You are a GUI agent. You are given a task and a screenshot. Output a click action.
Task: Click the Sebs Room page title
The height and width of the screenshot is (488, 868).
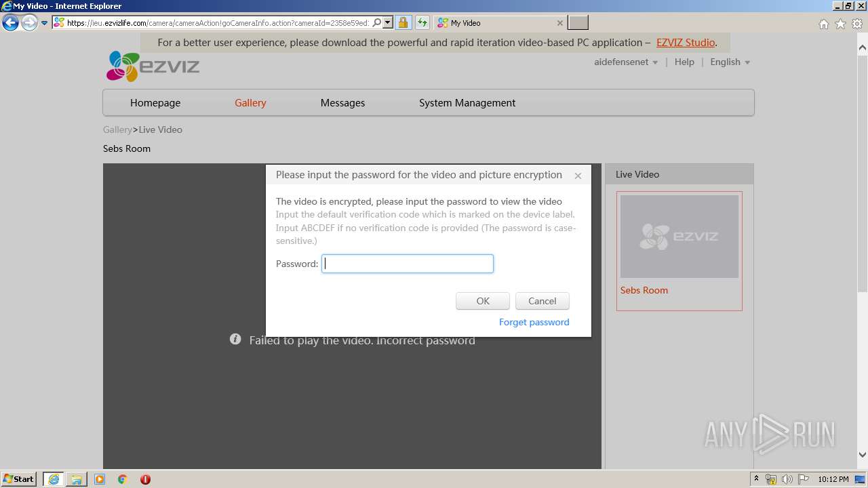(127, 148)
